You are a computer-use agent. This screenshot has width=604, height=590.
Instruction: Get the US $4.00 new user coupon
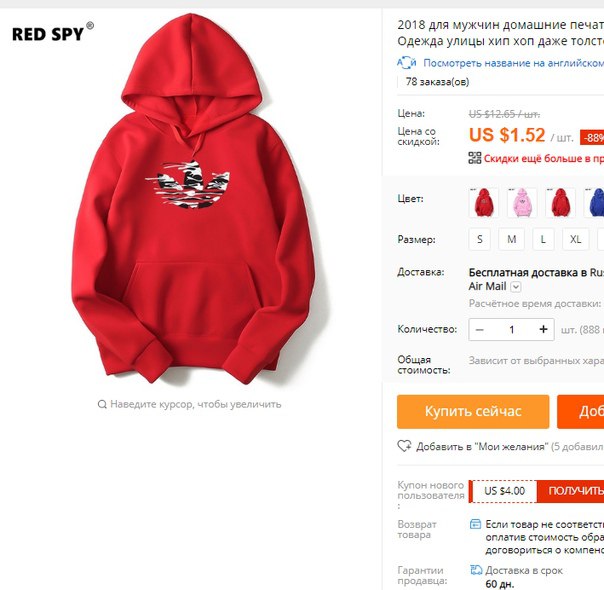click(x=575, y=491)
